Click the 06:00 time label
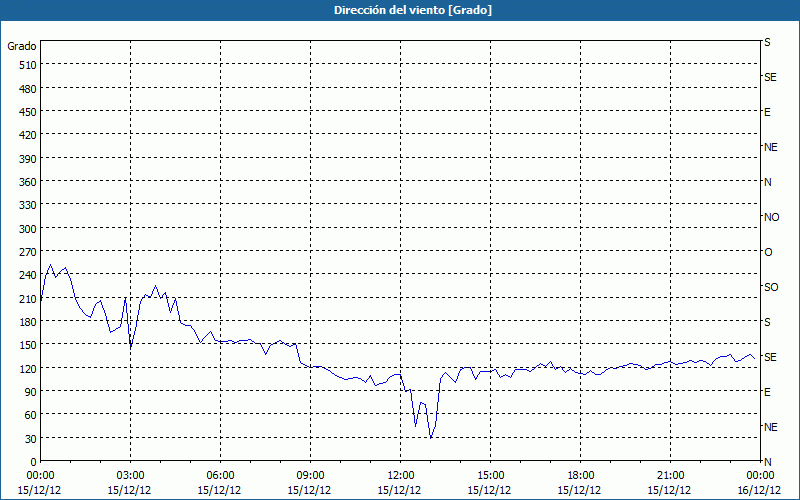 click(x=220, y=476)
